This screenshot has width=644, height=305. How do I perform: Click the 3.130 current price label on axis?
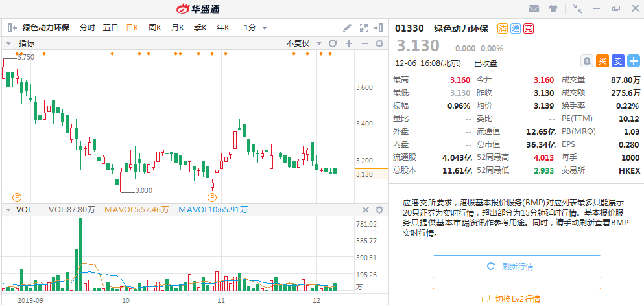click(371, 174)
